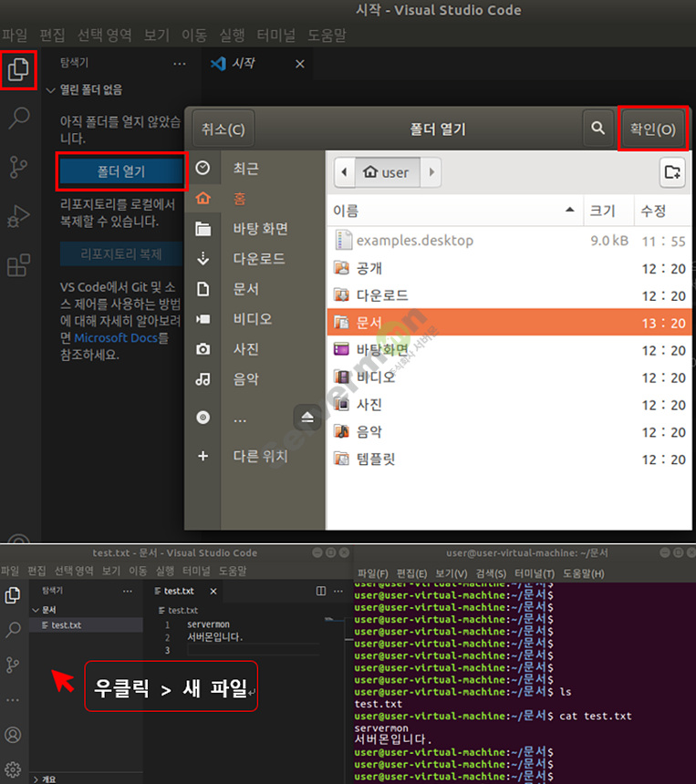This screenshot has height=784, width=696.
Task: Select 다운로드 folder in file list
Action: point(510,295)
